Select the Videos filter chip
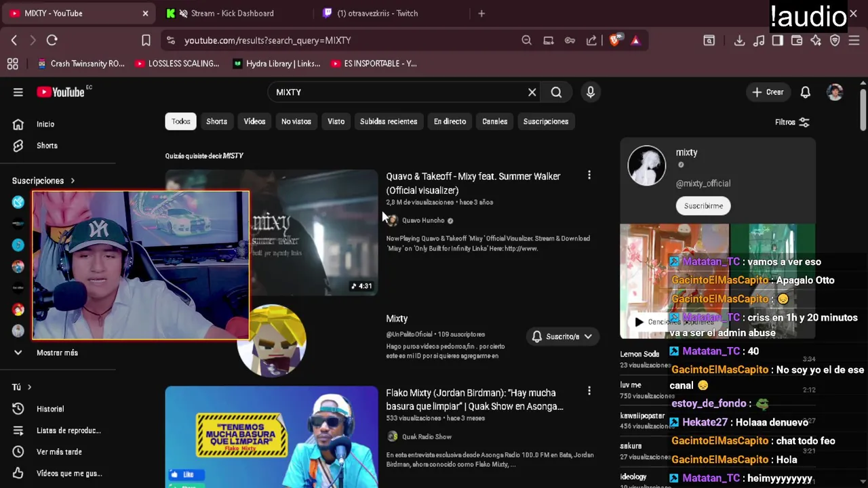 (255, 121)
